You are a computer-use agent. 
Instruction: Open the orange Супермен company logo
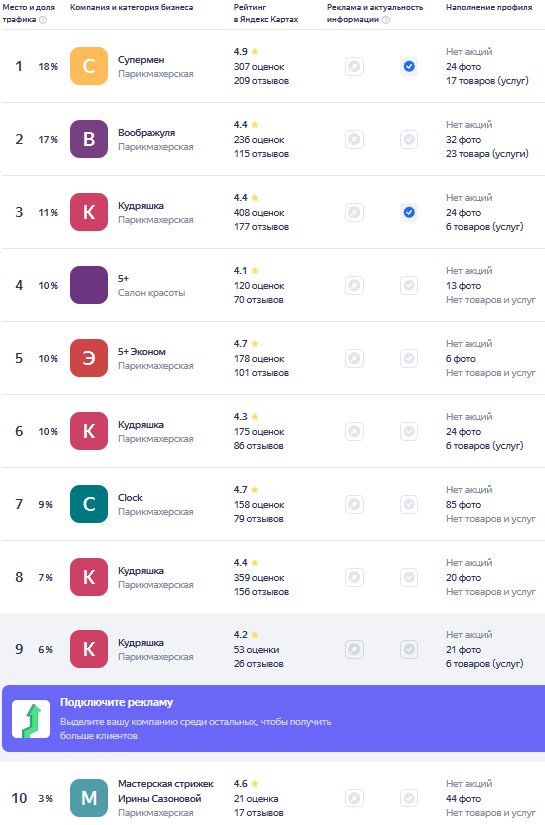click(x=89, y=66)
